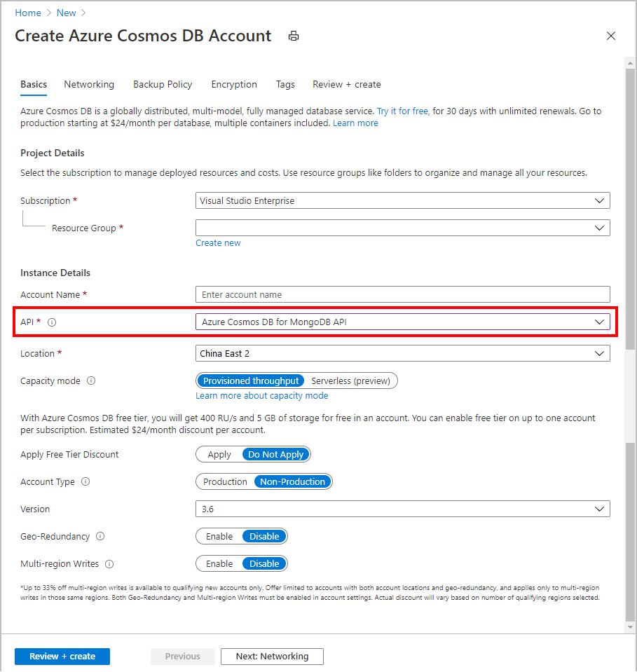Viewport: 637px width, 672px height.
Task: Open the Location dropdown showing China East 2
Action: 402,354
